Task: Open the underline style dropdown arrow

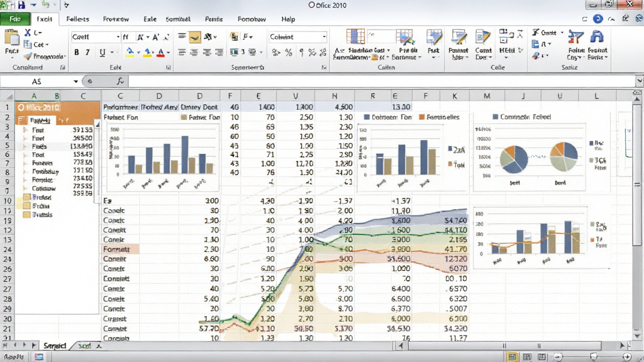Action: click(112, 53)
